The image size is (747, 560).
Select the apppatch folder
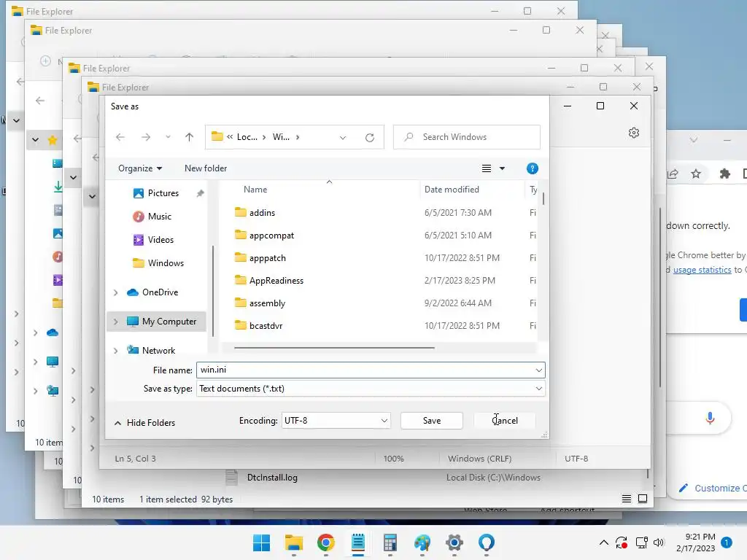click(x=267, y=258)
